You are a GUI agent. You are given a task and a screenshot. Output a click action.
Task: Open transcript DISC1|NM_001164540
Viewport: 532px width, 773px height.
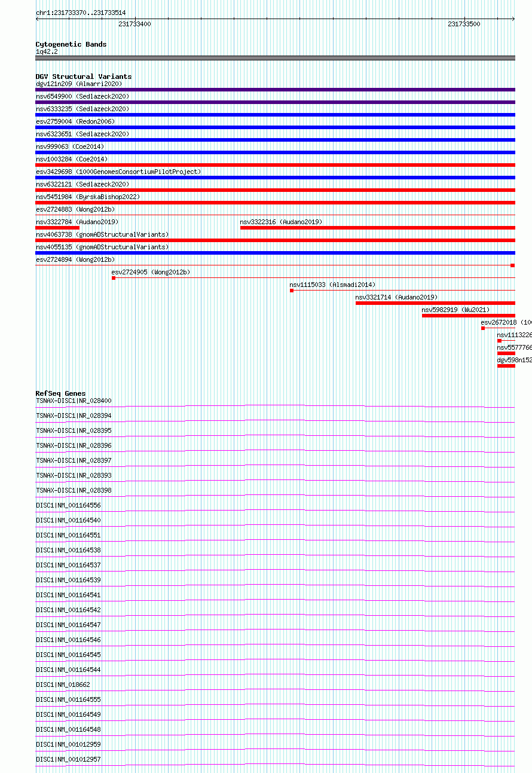pos(68,520)
